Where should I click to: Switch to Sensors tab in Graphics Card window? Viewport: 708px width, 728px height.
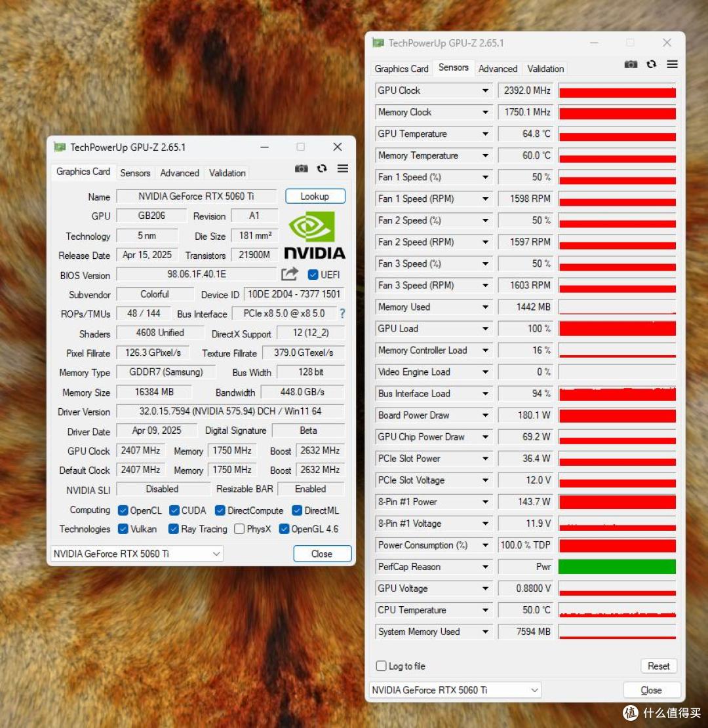coord(135,173)
